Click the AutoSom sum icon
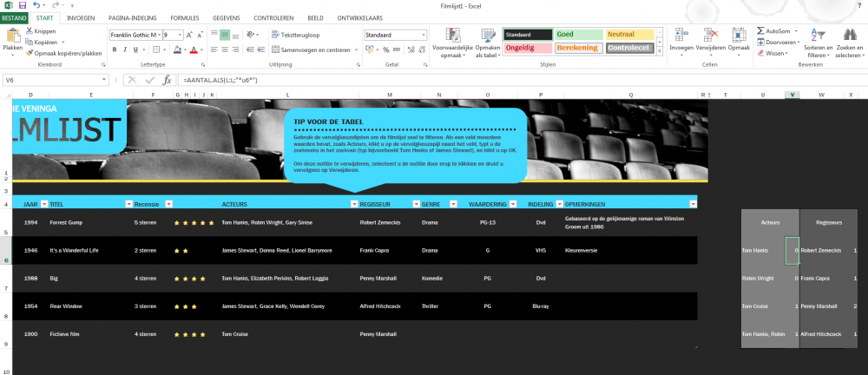Image resolution: width=868 pixels, height=375 pixels. pos(760,31)
